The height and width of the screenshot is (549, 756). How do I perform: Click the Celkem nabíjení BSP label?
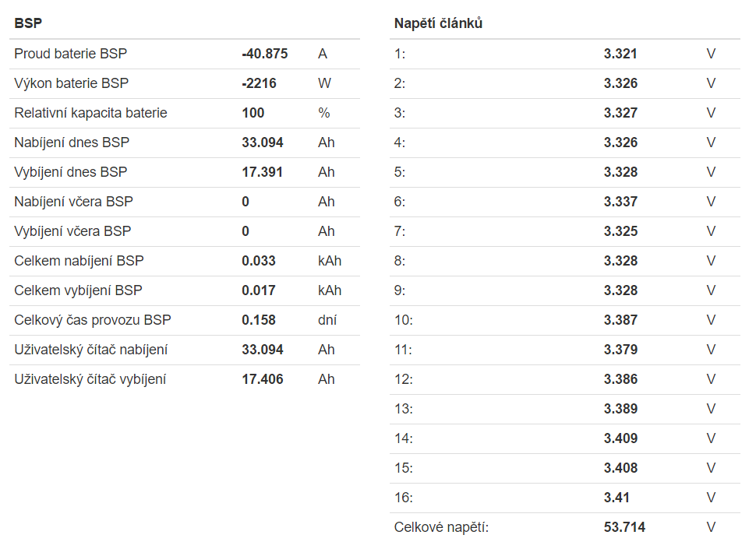(79, 261)
